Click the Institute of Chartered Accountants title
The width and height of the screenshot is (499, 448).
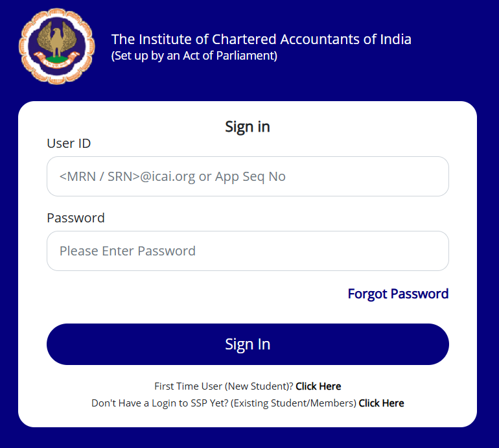(x=261, y=39)
